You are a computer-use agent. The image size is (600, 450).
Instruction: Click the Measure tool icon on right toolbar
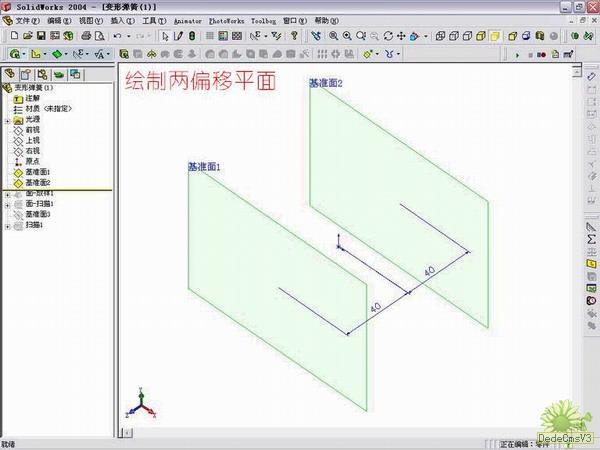tap(591, 226)
